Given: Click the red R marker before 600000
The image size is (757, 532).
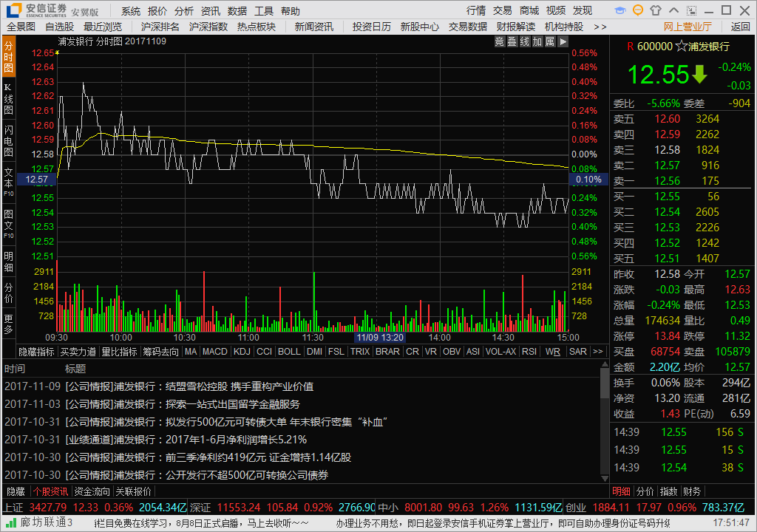Looking at the screenshot, I should coord(630,47).
